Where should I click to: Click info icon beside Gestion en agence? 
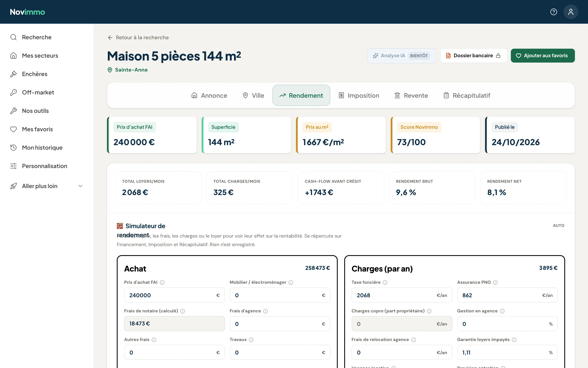[502, 311]
